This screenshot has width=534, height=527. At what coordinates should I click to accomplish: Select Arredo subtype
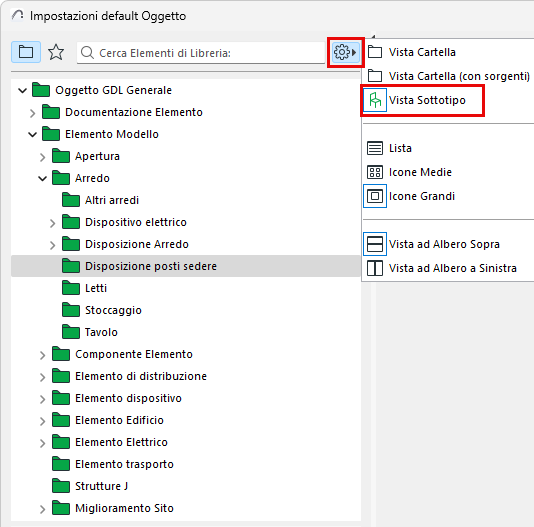pyautogui.click(x=92, y=178)
